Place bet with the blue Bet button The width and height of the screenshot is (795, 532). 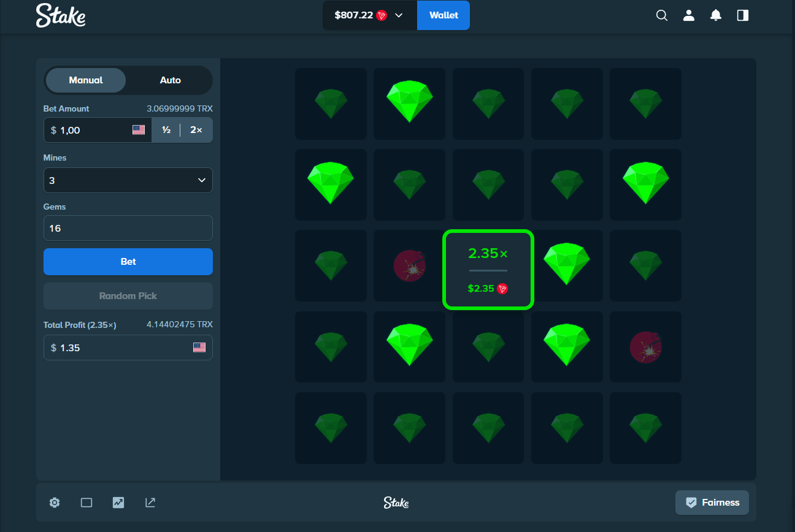point(128,262)
